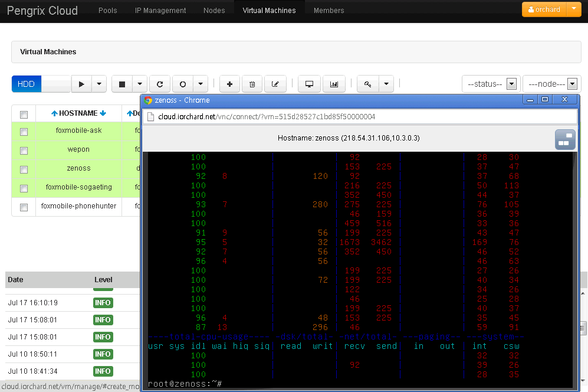Click the wepon hostname cell
This screenshot has height=392, width=588.
pos(79,149)
